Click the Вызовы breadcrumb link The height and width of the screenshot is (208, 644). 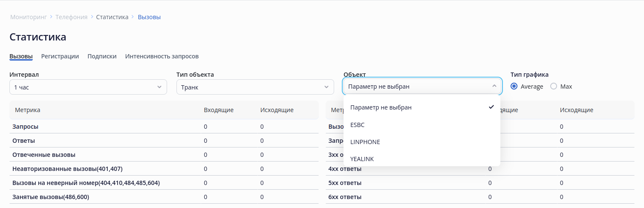(x=149, y=17)
